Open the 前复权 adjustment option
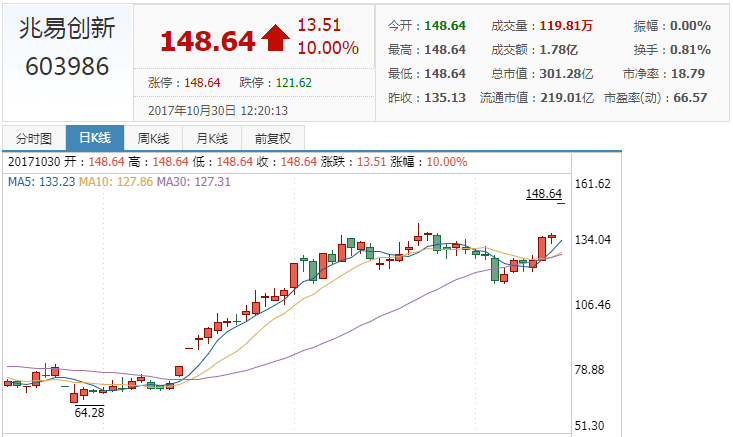Viewport: 733px width, 437px height. [x=273, y=139]
